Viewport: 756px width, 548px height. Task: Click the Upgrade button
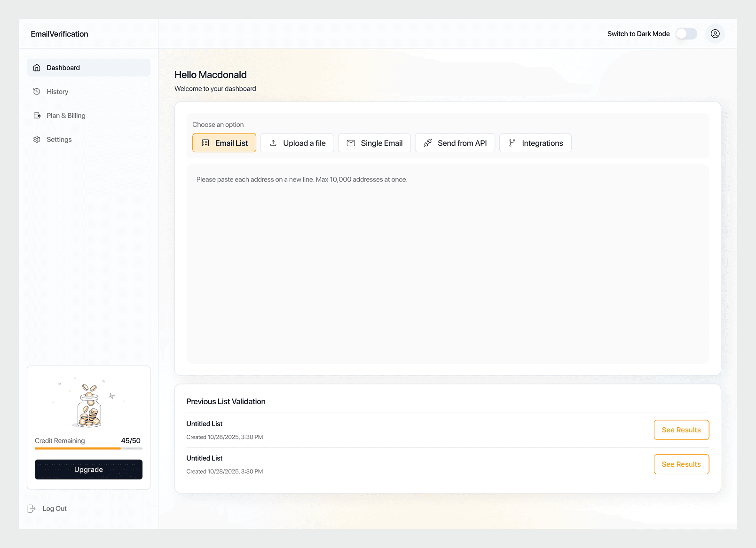88,469
